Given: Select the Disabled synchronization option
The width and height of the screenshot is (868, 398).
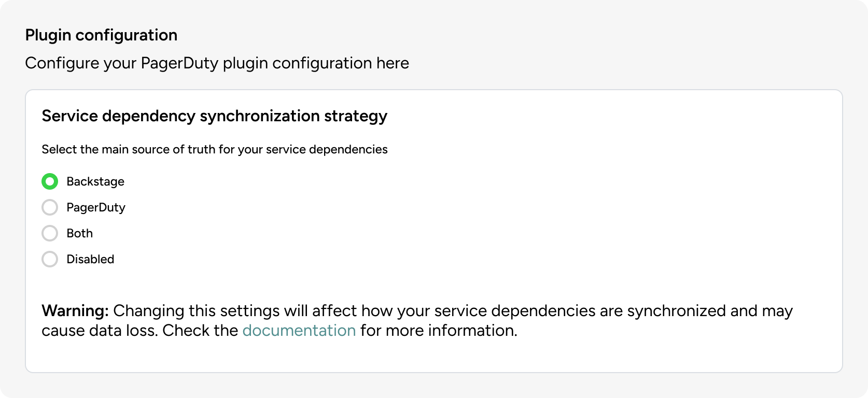Looking at the screenshot, I should coord(50,259).
